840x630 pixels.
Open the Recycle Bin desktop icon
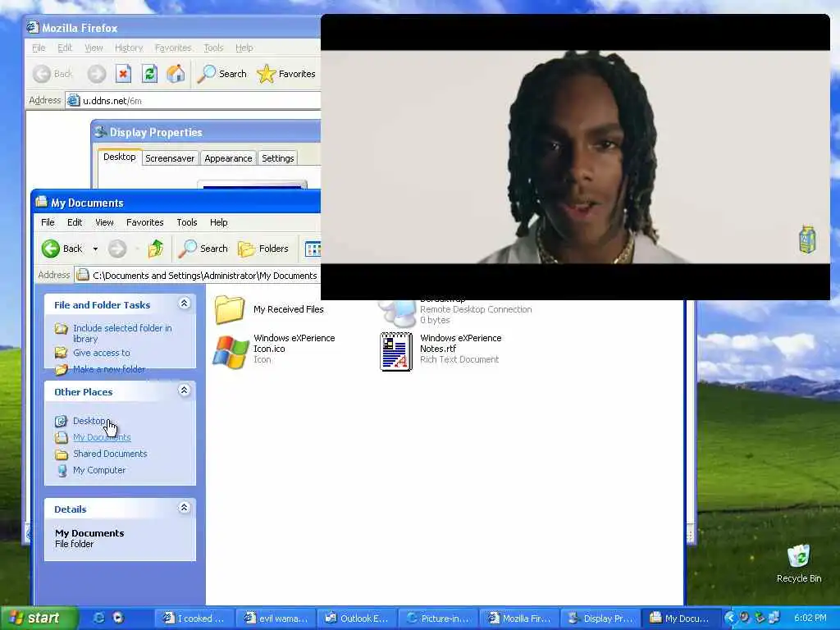click(x=799, y=564)
